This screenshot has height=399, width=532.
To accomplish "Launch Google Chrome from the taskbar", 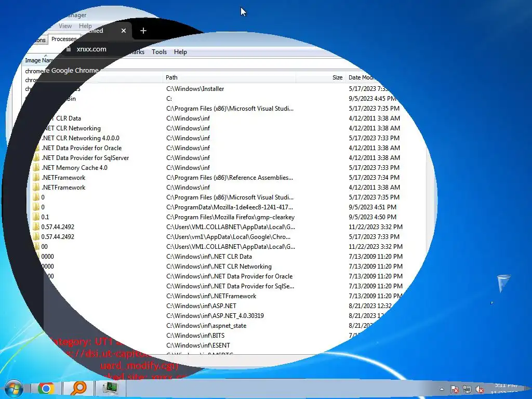I will 46,389.
